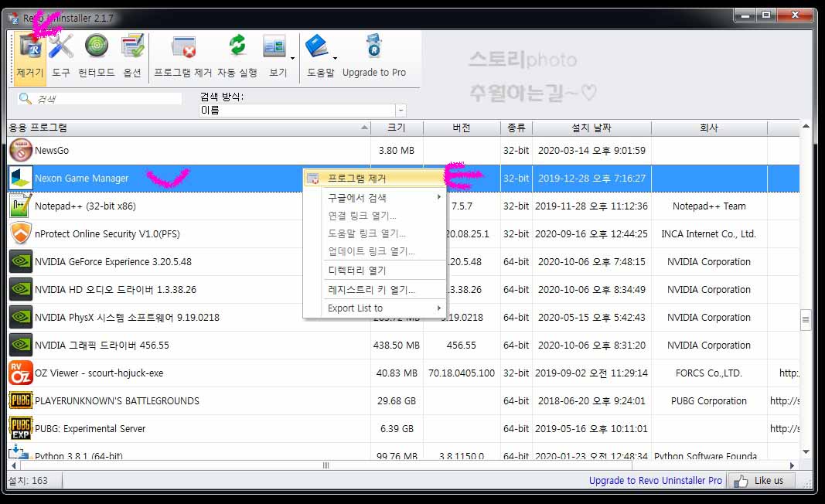The image size is (825, 504).
Task: Click the NVIDIA 그래픽 드라이버 icon
Action: click(21, 346)
